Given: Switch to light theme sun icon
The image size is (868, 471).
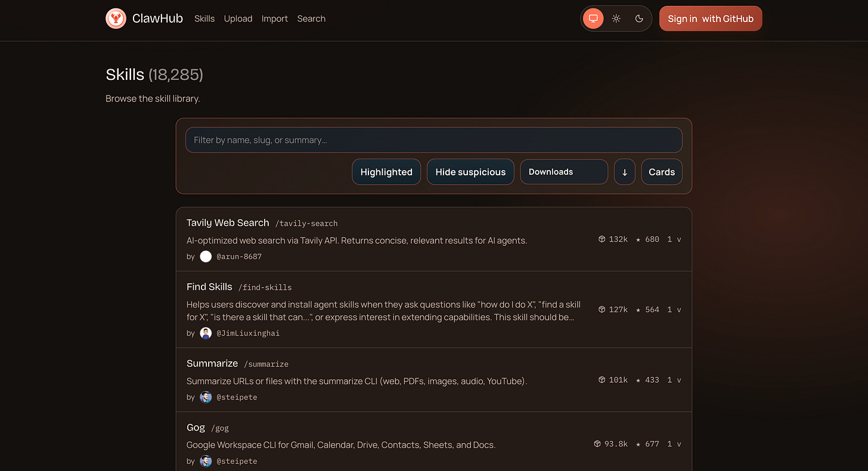Looking at the screenshot, I should pyautogui.click(x=616, y=18).
